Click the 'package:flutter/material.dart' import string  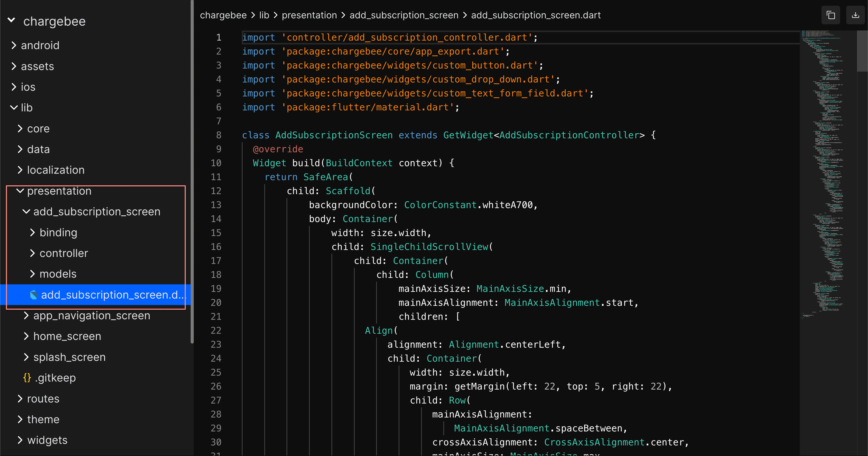[x=368, y=107]
